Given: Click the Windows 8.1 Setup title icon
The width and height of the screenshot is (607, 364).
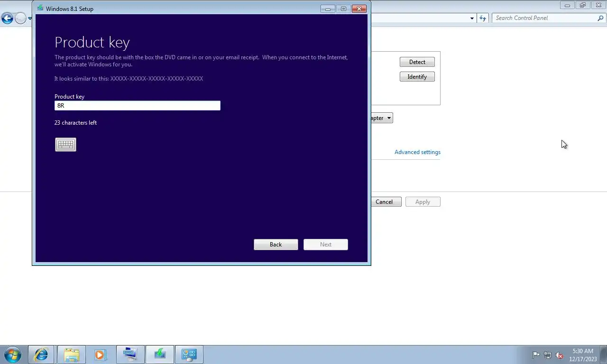Looking at the screenshot, I should [40, 9].
